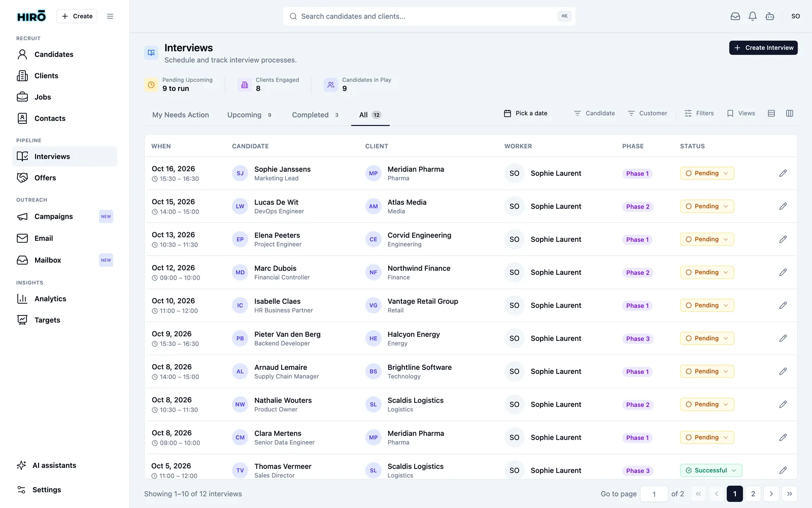The height and width of the screenshot is (508, 812).
Task: Open Mailbox in the sidebar
Action: tap(64, 260)
